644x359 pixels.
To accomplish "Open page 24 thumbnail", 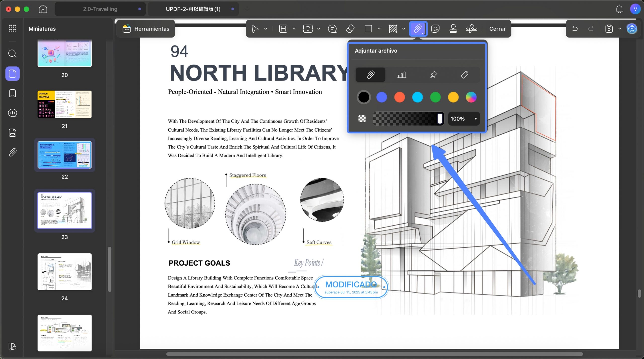I will pyautogui.click(x=65, y=272).
